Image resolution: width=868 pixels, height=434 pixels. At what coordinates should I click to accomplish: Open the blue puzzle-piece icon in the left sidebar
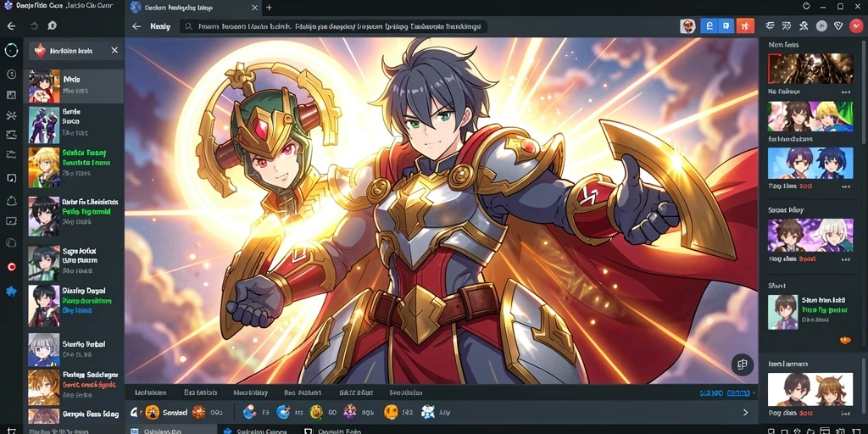(x=11, y=292)
